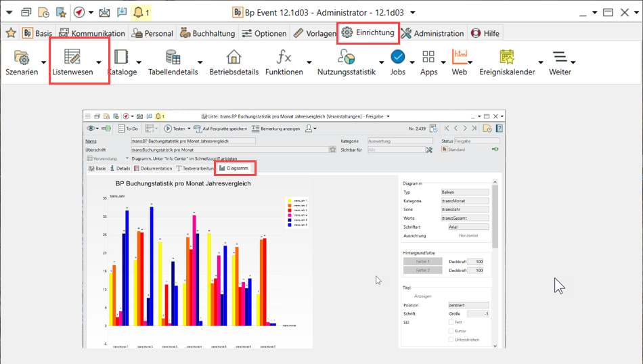Open the Funktionen fx icon
Image resolution: width=643 pixels, height=364 pixels.
[284, 58]
